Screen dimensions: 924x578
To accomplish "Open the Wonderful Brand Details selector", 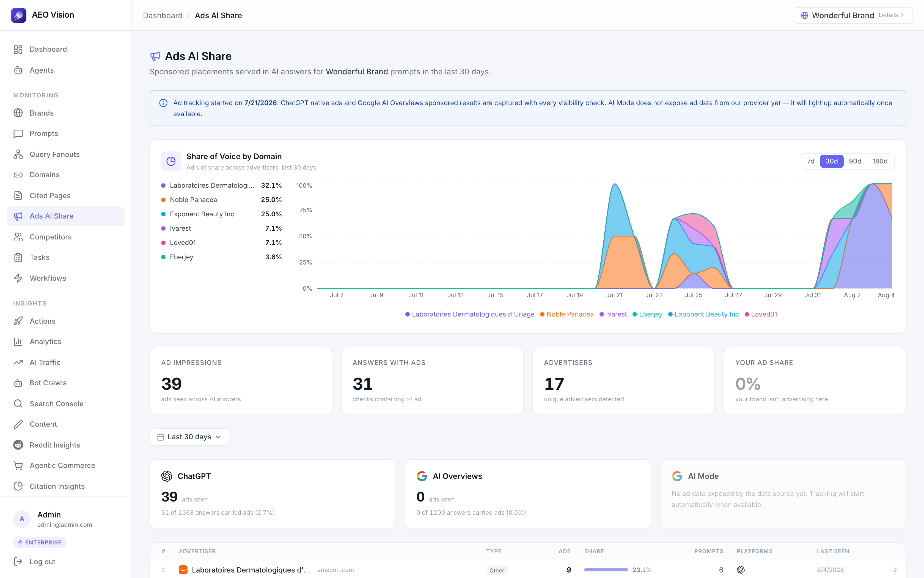I will [853, 15].
